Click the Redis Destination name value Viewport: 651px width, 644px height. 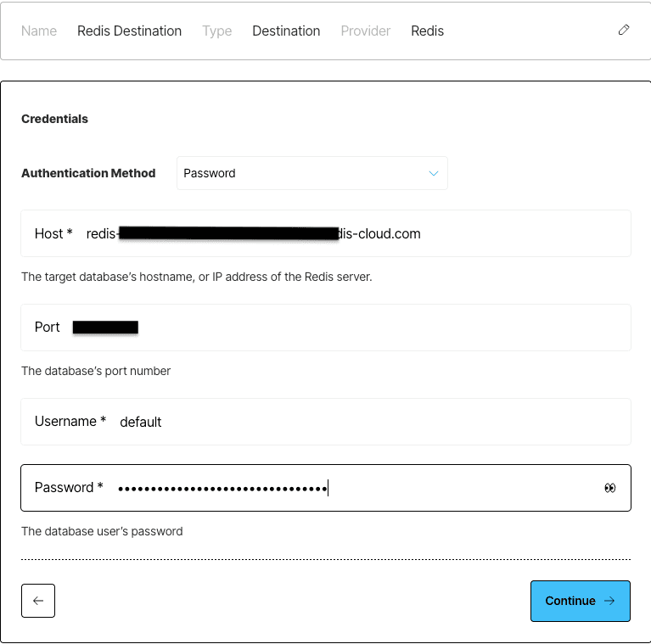tap(129, 31)
